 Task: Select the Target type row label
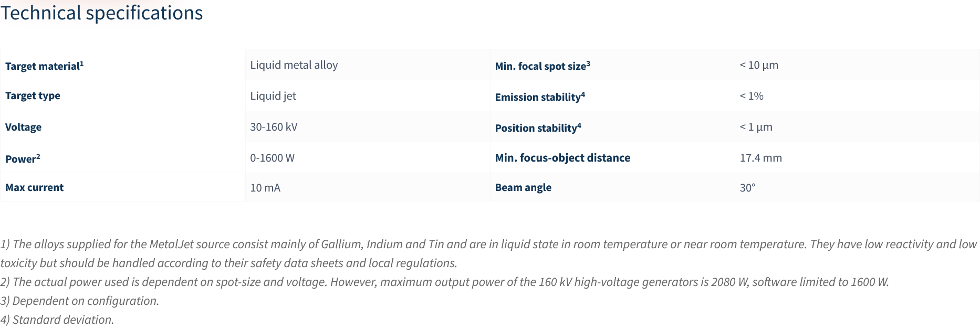33,95
